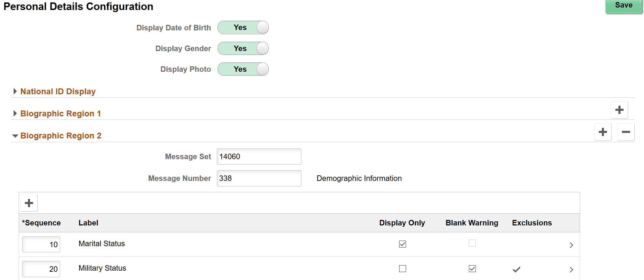Image resolution: width=644 pixels, height=280 pixels.
Task: Toggle the Display Date of Birth switch
Action: [x=243, y=28]
